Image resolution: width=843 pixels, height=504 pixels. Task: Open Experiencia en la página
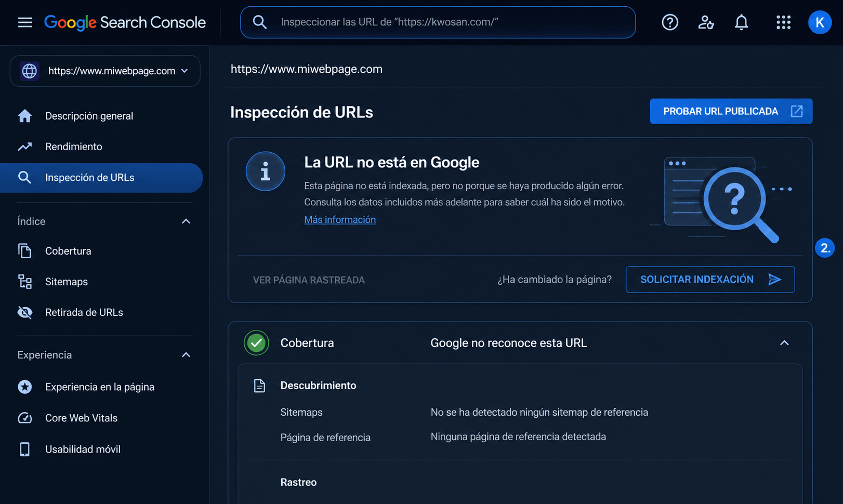(100, 387)
